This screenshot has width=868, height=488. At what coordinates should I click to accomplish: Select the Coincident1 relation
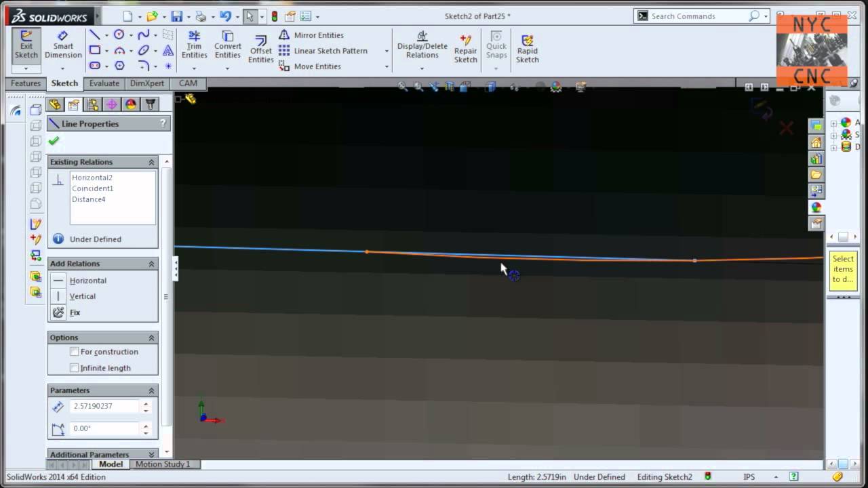[x=92, y=188]
